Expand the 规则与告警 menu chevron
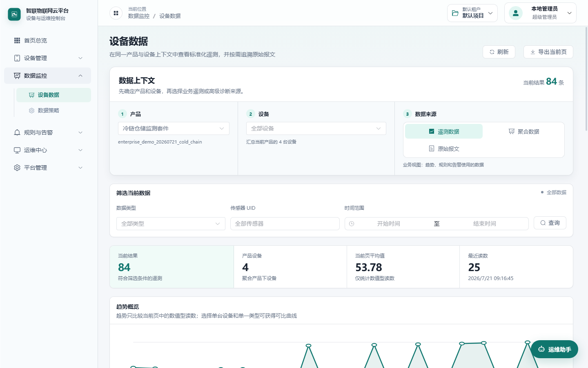This screenshot has width=588, height=368. tap(80, 132)
